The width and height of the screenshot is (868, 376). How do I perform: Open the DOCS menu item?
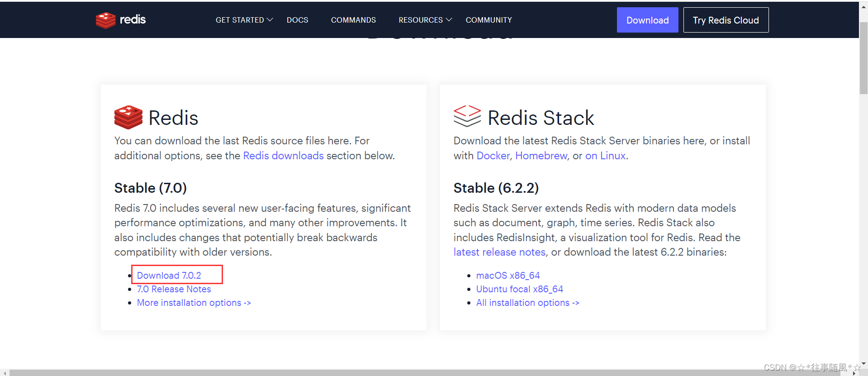[x=298, y=20]
